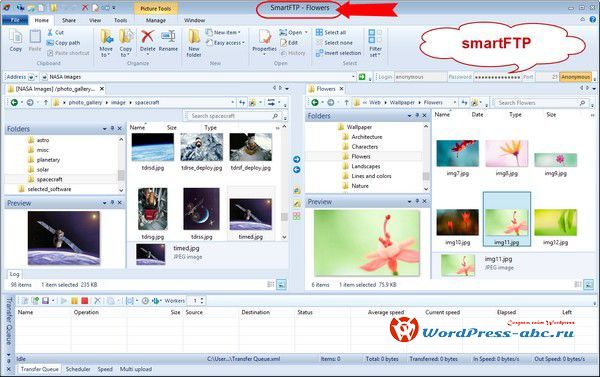Toggle pin on the right Preview panel
The image size is (600, 377).
[x=417, y=201]
